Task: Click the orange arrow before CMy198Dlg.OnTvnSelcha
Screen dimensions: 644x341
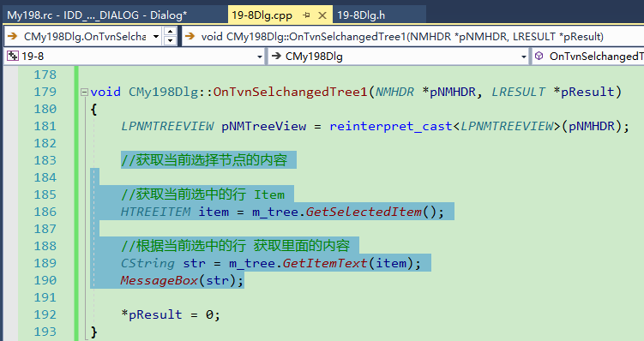Action: 12,36
